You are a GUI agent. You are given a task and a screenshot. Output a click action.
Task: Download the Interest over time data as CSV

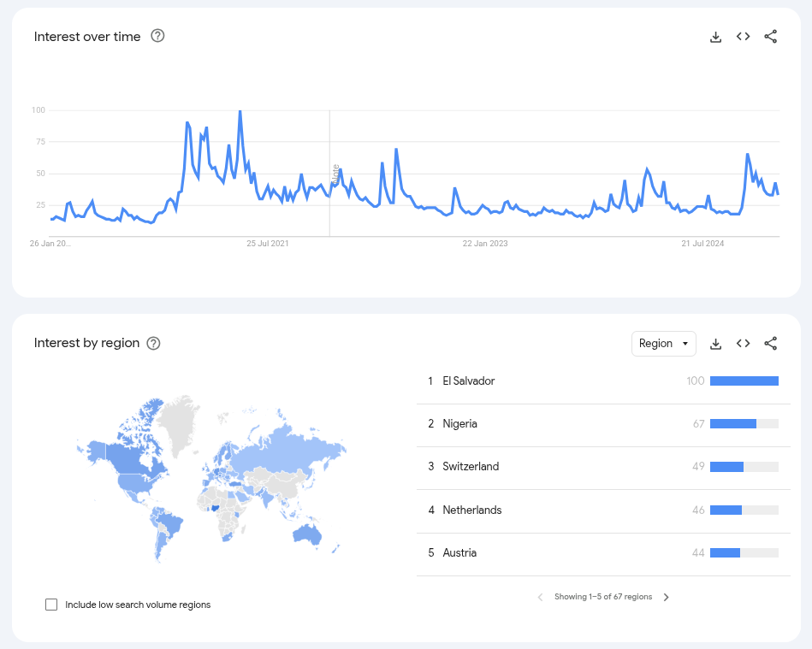(715, 36)
